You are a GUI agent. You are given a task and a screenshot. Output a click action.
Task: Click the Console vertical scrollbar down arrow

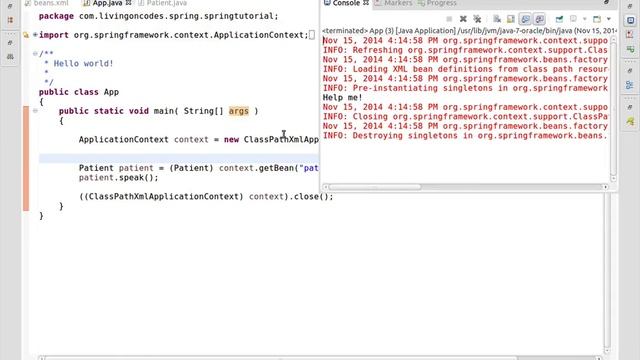(x=613, y=179)
